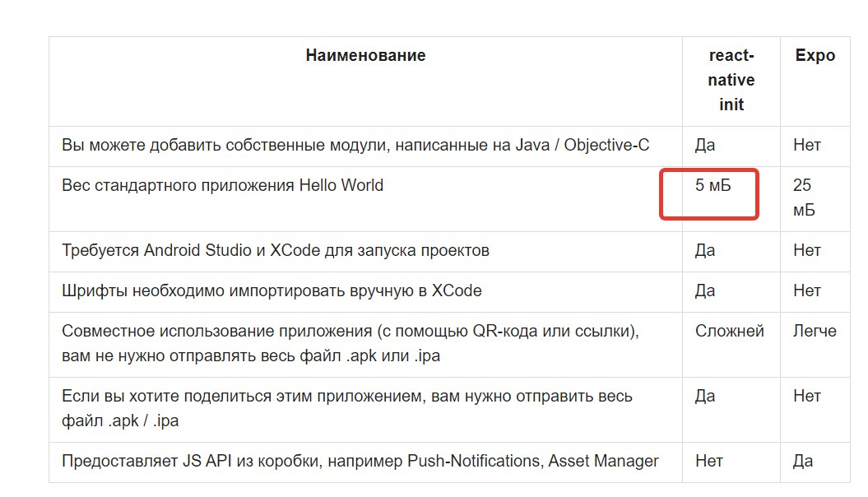Viewport: 868px width, 497px height.
Task: Click 'Нет' in the JS API row
Action: pyautogui.click(x=709, y=461)
